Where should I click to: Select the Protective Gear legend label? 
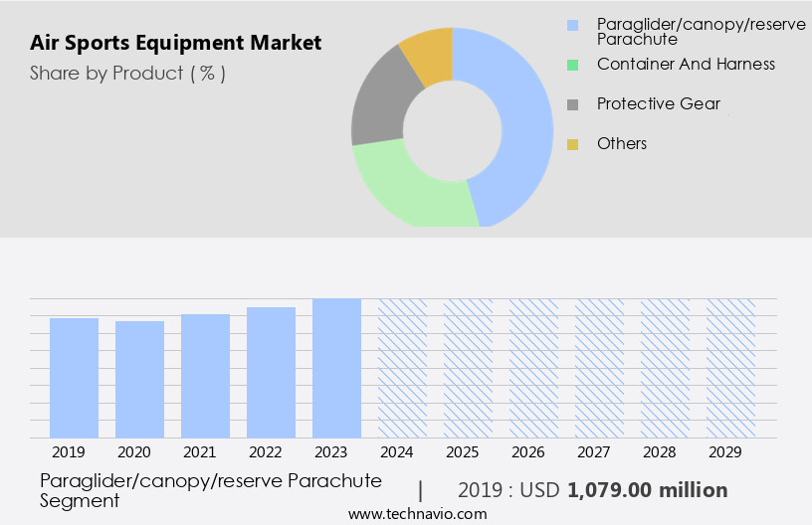(658, 103)
